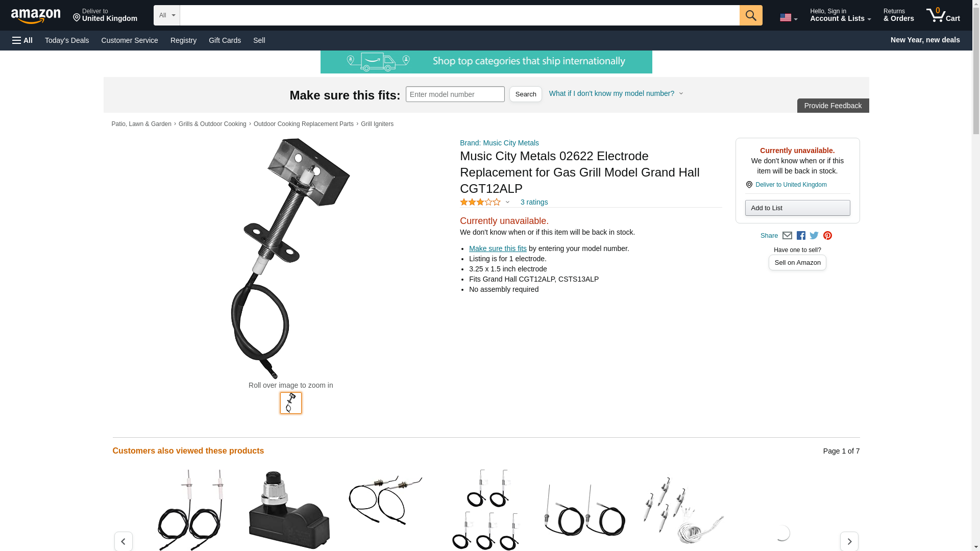Click the Enter model number field
This screenshot has height=551, width=980.
(x=455, y=94)
